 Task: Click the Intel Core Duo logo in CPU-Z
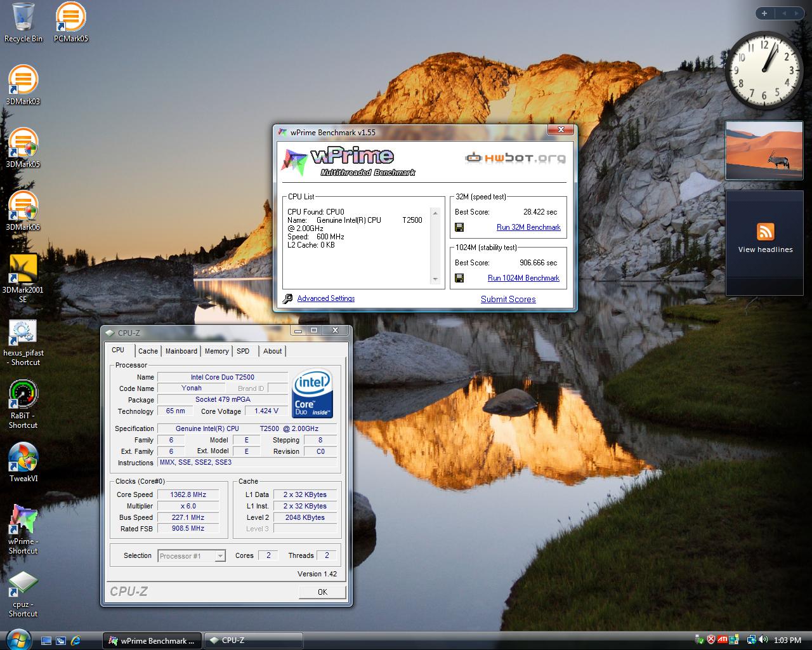(x=313, y=394)
